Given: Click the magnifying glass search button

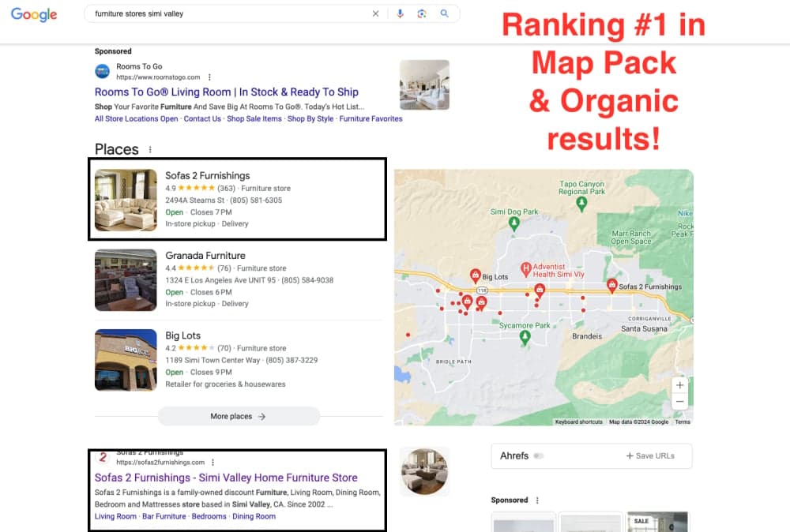Looking at the screenshot, I should tap(445, 13).
